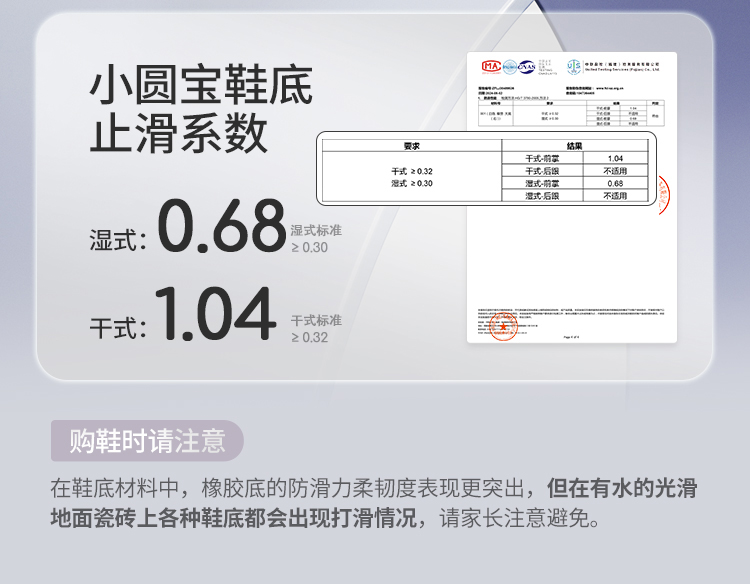Click the large 0.68 wet coefficient value
Screen dimensions: 750x584
coord(222,226)
